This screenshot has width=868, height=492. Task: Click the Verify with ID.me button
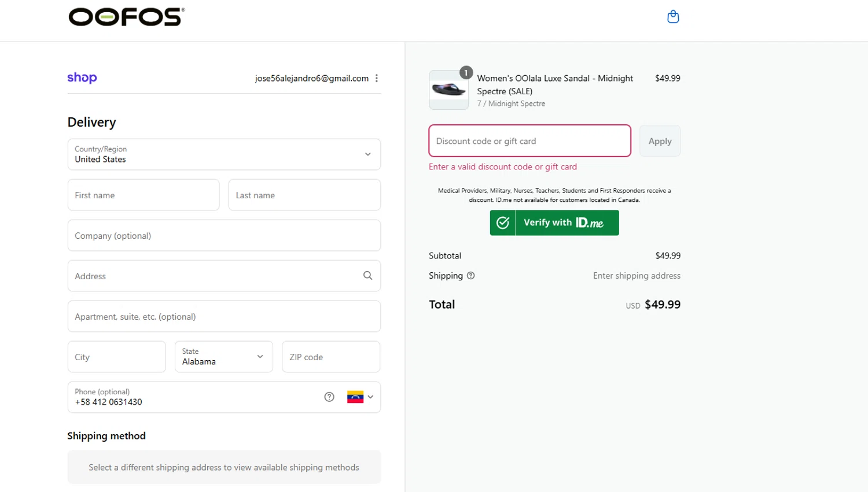click(554, 223)
